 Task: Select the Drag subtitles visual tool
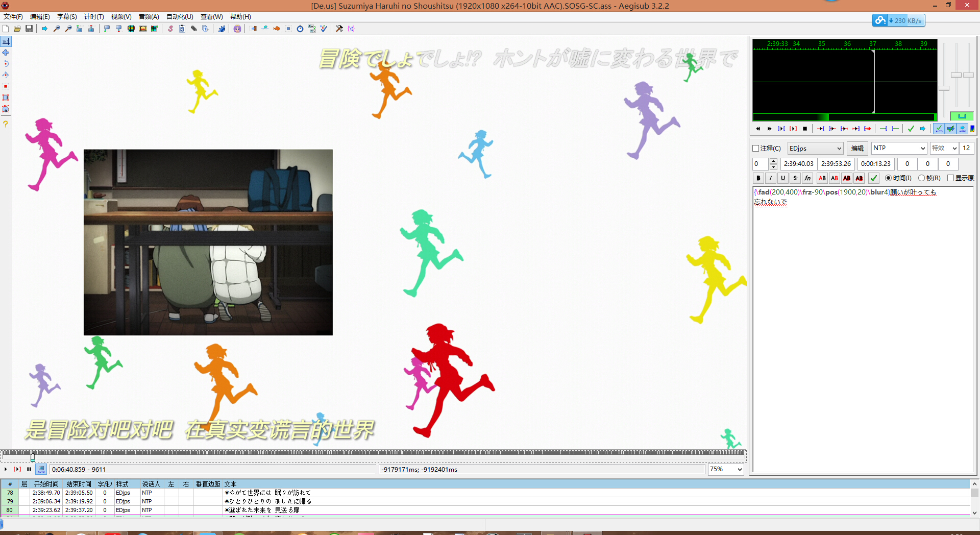coord(6,53)
